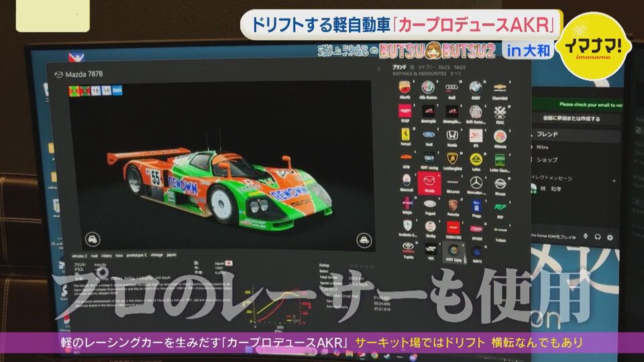Open the Mercedes brand
The height and width of the screenshot is (362, 644).
coord(476,182)
